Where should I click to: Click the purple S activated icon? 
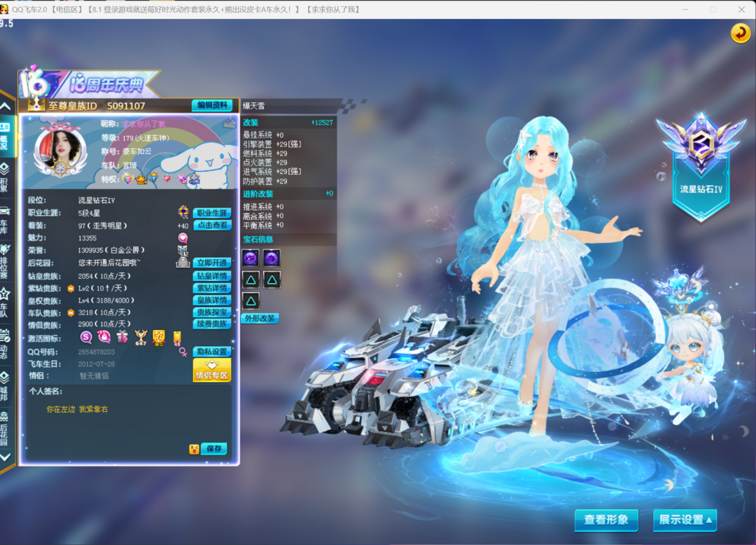(86, 337)
